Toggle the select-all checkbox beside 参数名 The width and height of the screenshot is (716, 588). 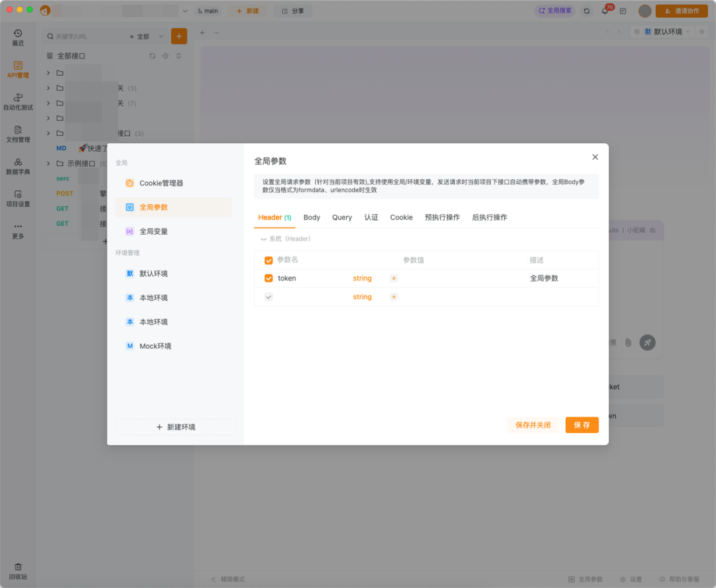[268, 261]
